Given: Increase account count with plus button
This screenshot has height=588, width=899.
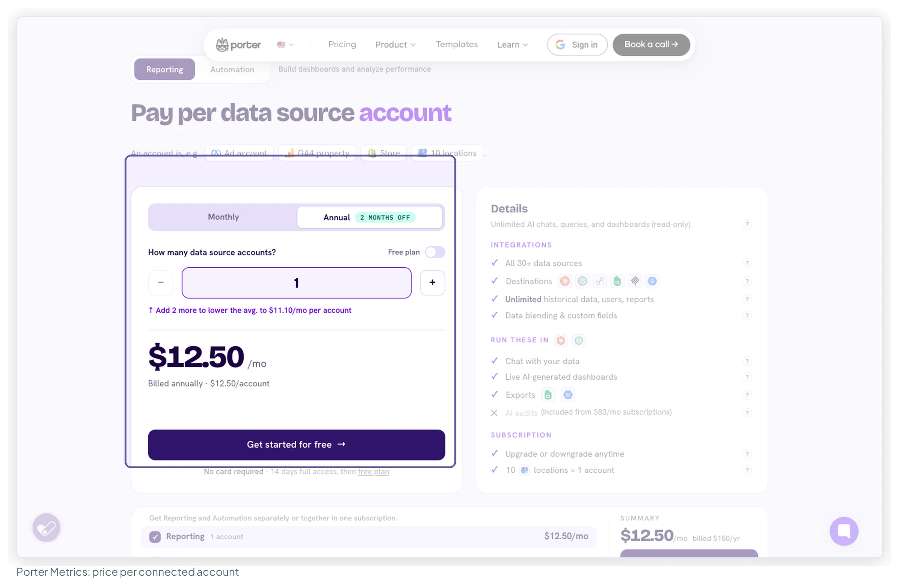Looking at the screenshot, I should 432,282.
